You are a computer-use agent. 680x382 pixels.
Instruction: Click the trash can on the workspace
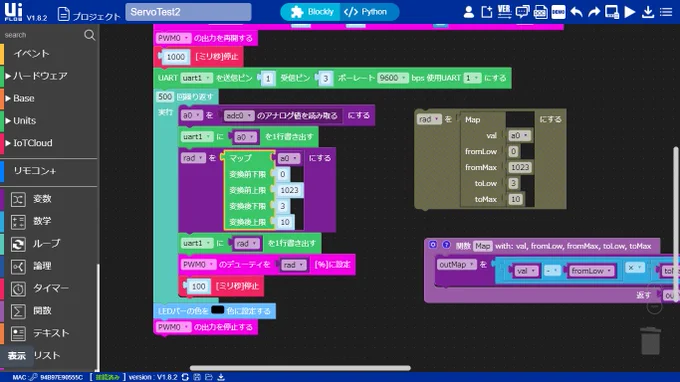click(651, 341)
